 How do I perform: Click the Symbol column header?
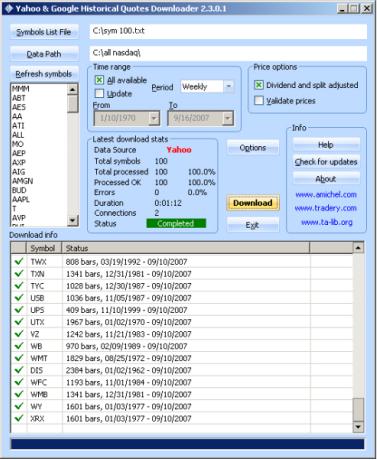coord(44,248)
